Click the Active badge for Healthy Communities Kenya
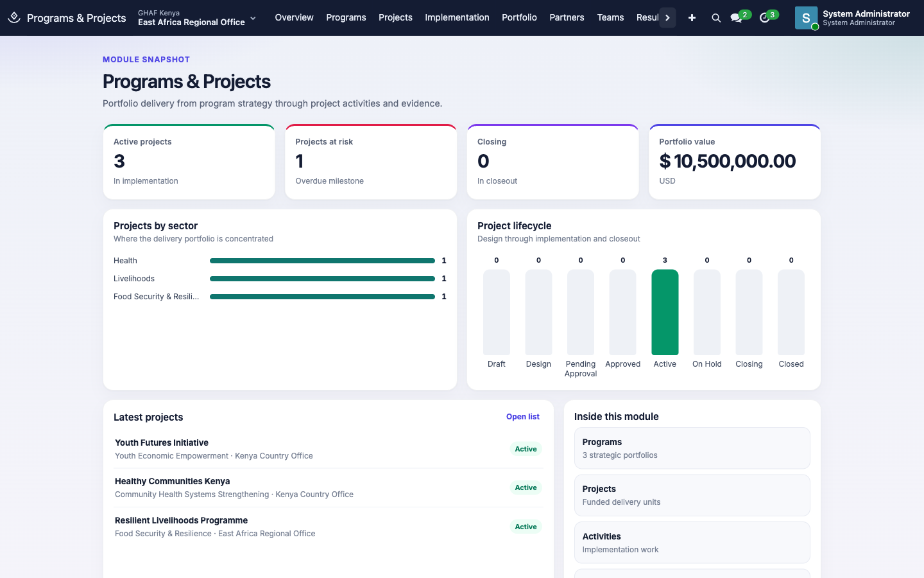The width and height of the screenshot is (924, 578). 526,487
